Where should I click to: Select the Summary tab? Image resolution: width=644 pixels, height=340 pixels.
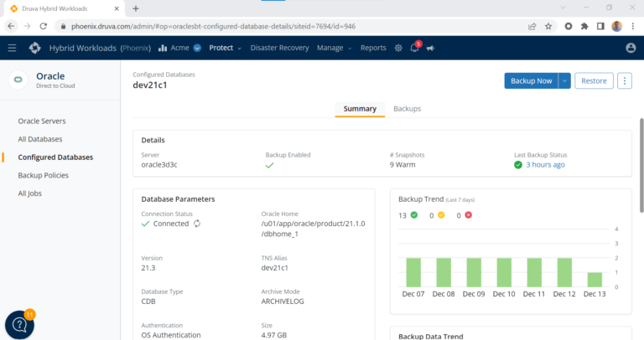pos(360,109)
